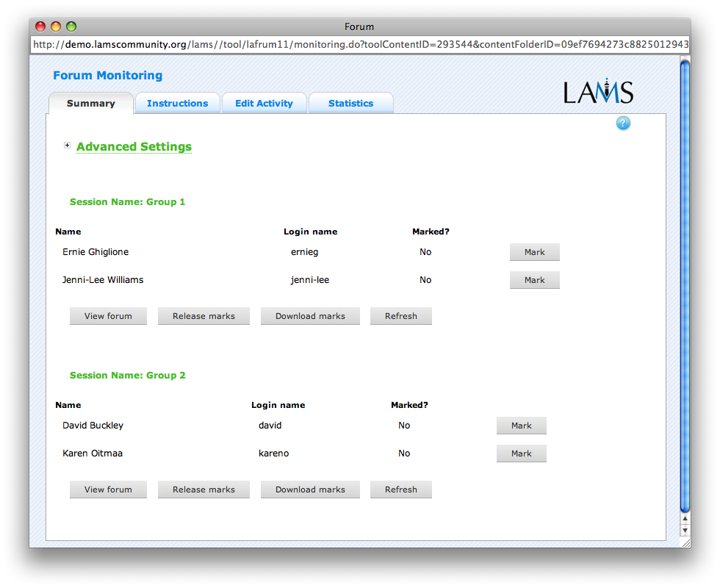Refresh the Group 2 session
Image resolution: width=720 pixels, height=588 pixels.
400,490
